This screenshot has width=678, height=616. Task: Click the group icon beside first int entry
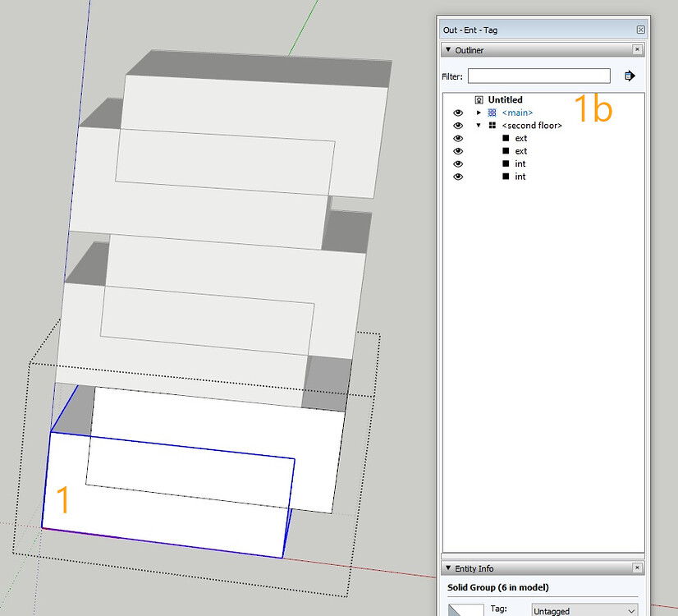click(x=505, y=163)
